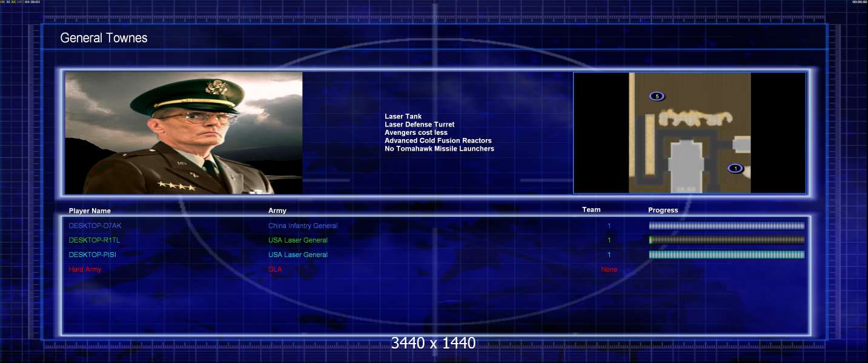Click the Laser Defense Turret line
Image resolution: width=868 pixels, height=363 pixels.
click(x=419, y=125)
